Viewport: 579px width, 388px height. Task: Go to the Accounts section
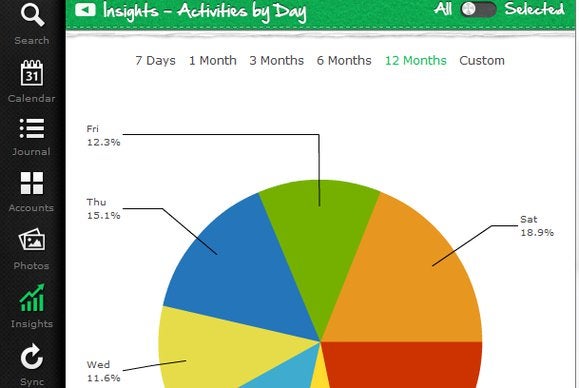click(x=32, y=192)
